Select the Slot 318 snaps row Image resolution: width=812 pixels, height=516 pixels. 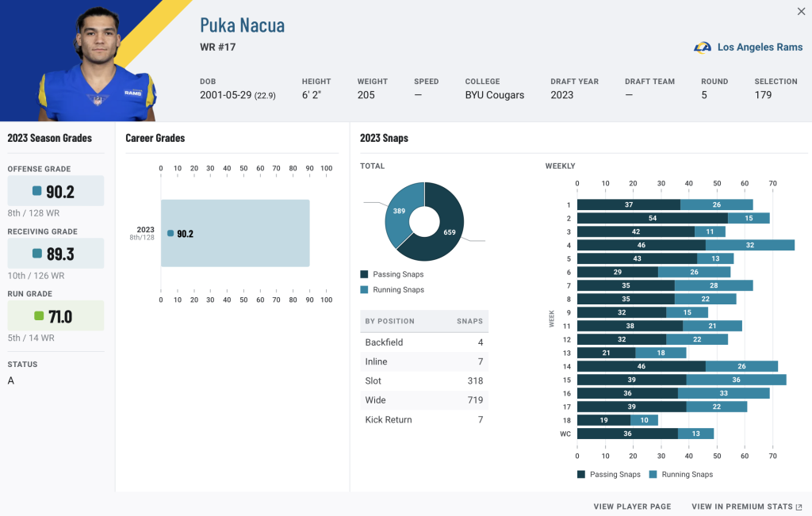tap(424, 381)
